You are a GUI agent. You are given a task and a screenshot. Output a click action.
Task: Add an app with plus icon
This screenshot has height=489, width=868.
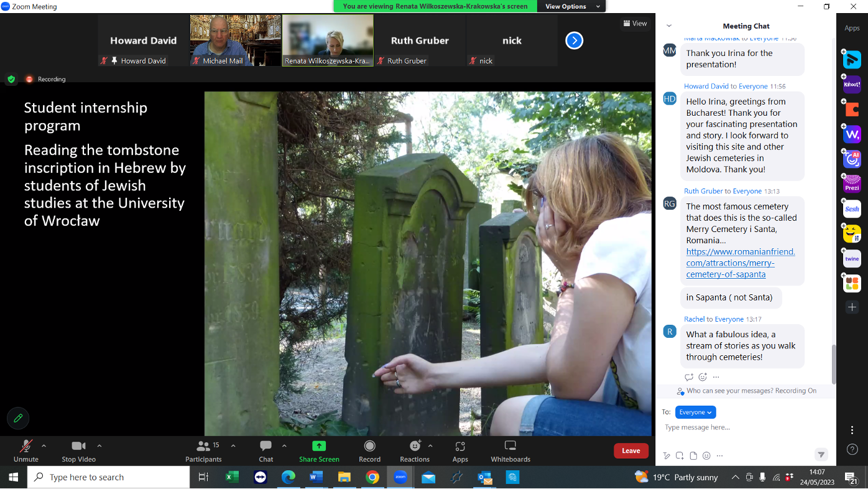pyautogui.click(x=852, y=307)
